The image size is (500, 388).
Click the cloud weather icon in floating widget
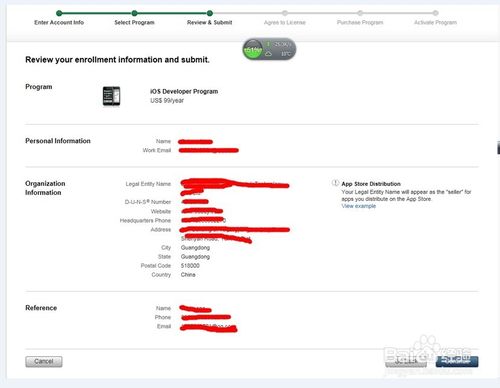[x=269, y=54]
